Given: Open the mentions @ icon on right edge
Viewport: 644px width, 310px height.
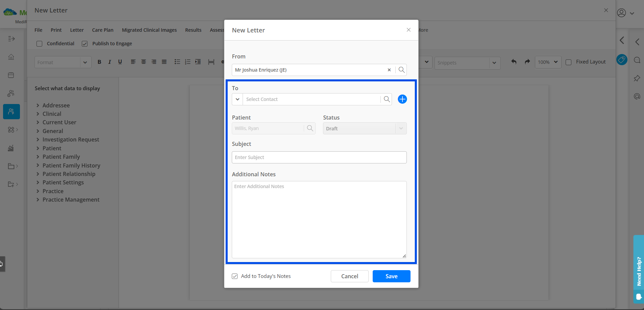Looking at the screenshot, I should 638,96.
